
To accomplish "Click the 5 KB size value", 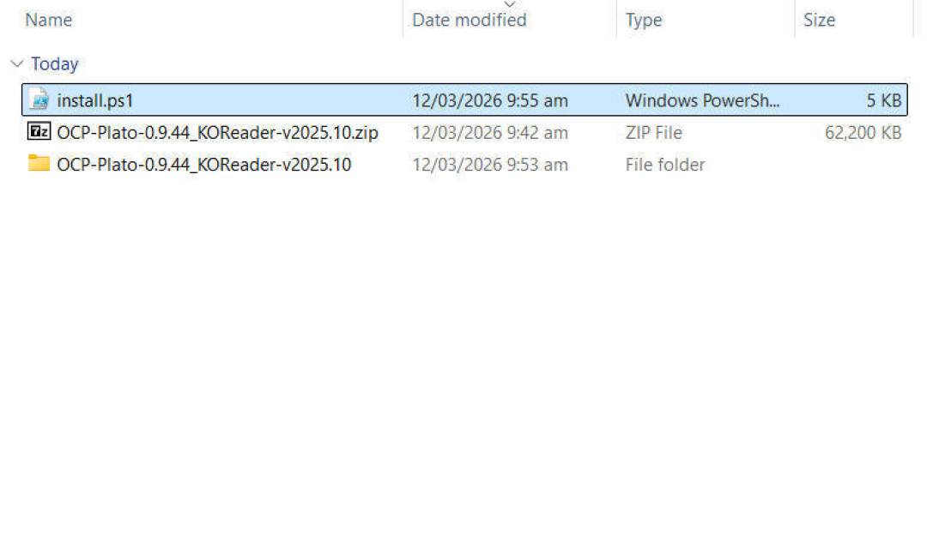I will point(884,100).
